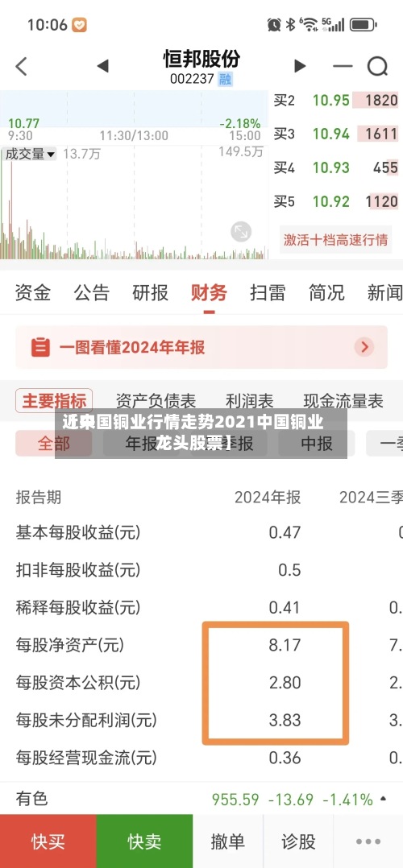
Task: Expand the sector bar with the up triangle
Action: pyautogui.click(x=383, y=799)
